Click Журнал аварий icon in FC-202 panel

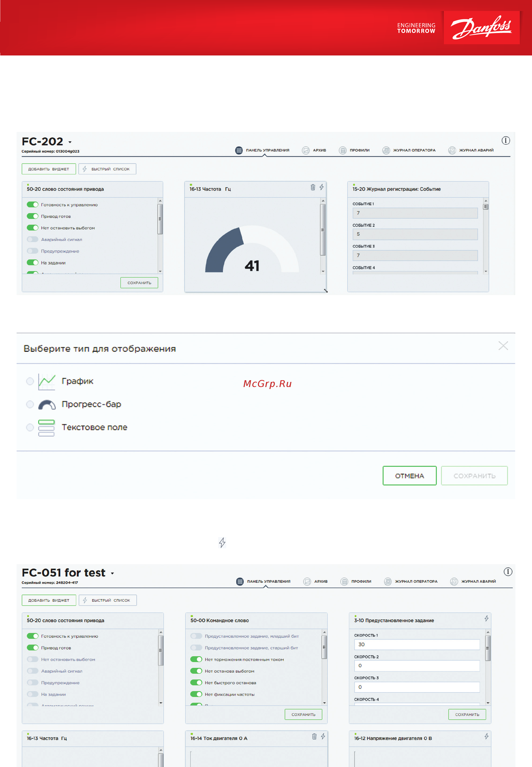pyautogui.click(x=452, y=151)
